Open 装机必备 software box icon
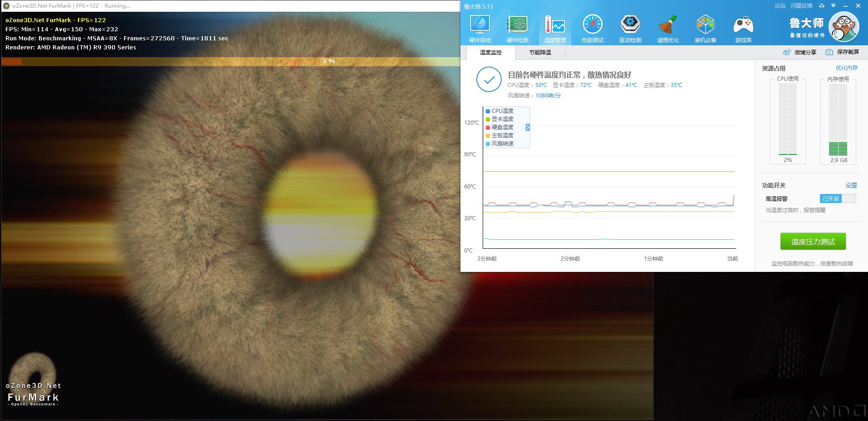 click(x=705, y=29)
